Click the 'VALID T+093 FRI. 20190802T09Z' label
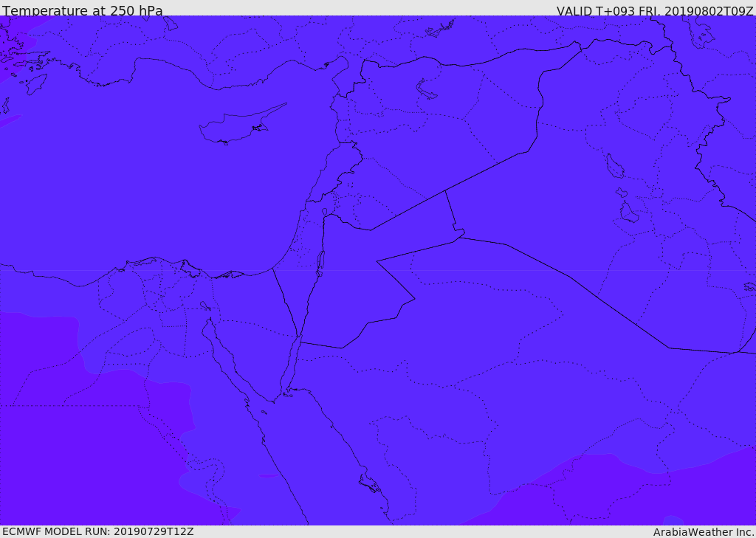This screenshot has width=756, height=538. [x=655, y=11]
